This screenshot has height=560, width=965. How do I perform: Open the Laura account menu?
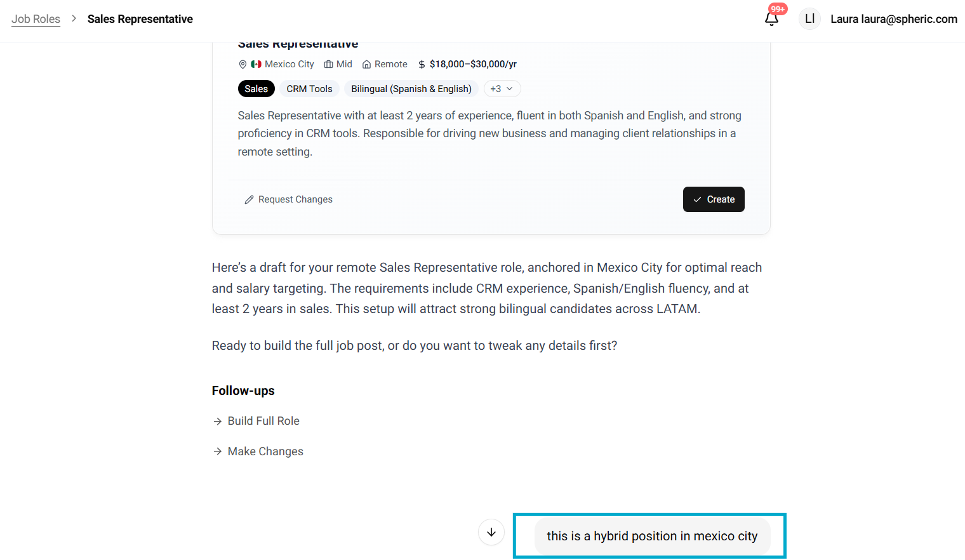893,19
